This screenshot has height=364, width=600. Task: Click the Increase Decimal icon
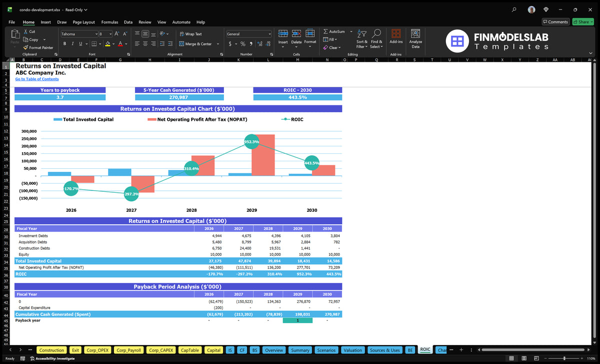(259, 44)
